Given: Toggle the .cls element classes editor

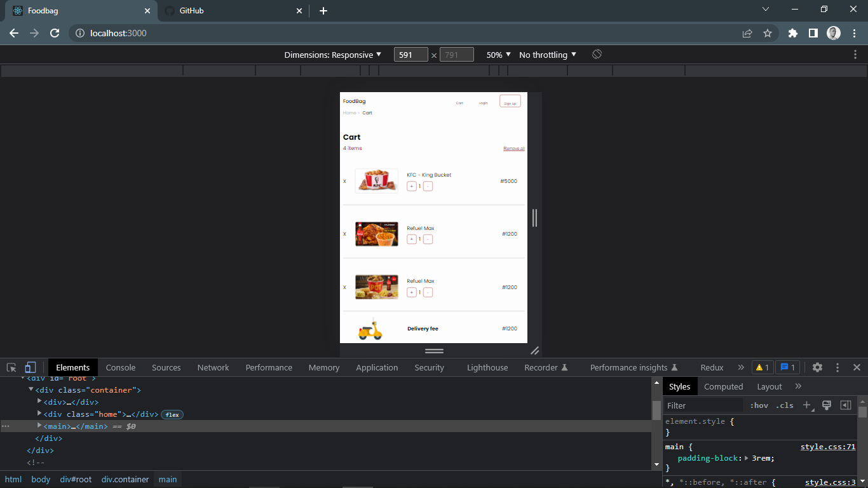Looking at the screenshot, I should click(783, 405).
